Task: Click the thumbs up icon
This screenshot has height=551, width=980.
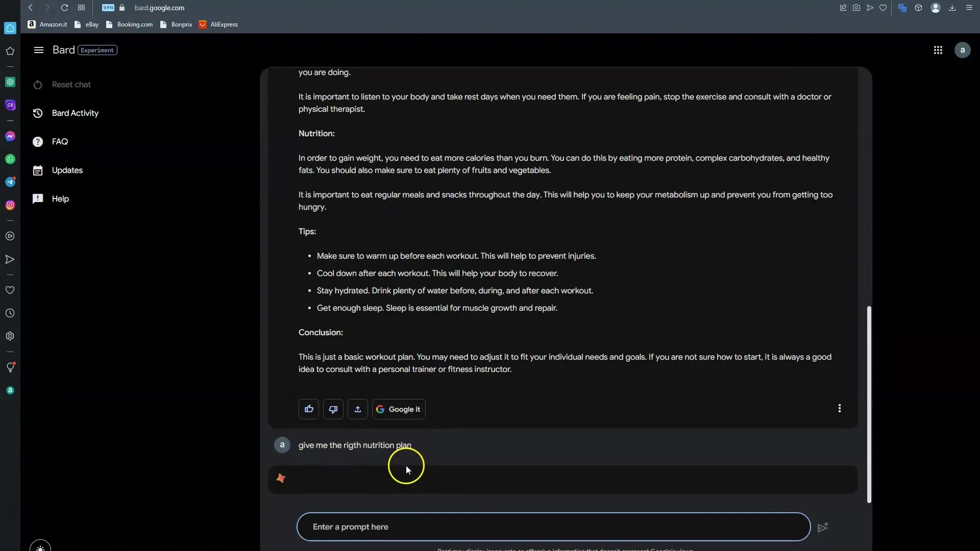Action: click(309, 408)
